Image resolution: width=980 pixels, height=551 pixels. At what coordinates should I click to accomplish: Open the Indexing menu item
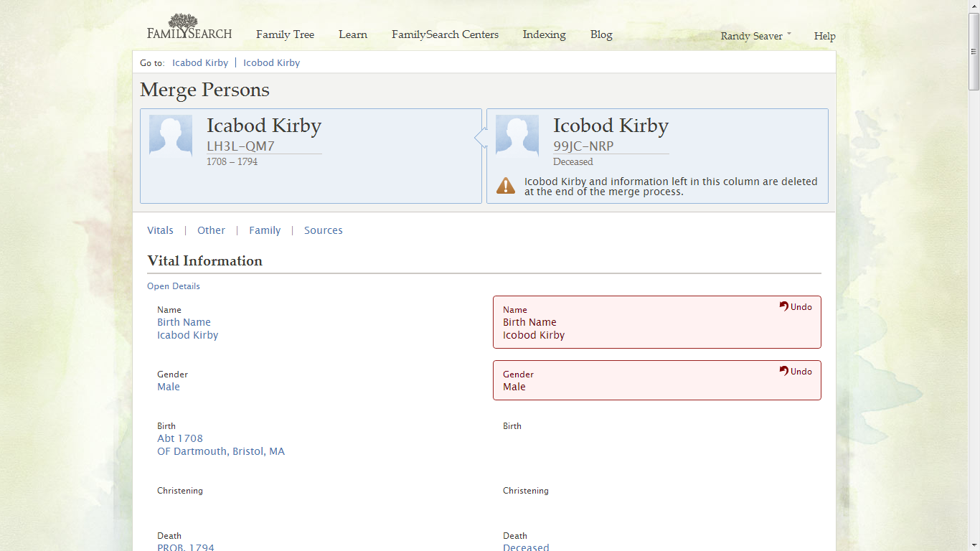pos(544,34)
